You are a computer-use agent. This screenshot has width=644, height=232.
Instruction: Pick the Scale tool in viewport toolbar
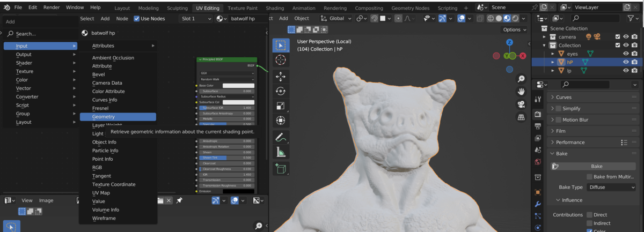[281, 106]
